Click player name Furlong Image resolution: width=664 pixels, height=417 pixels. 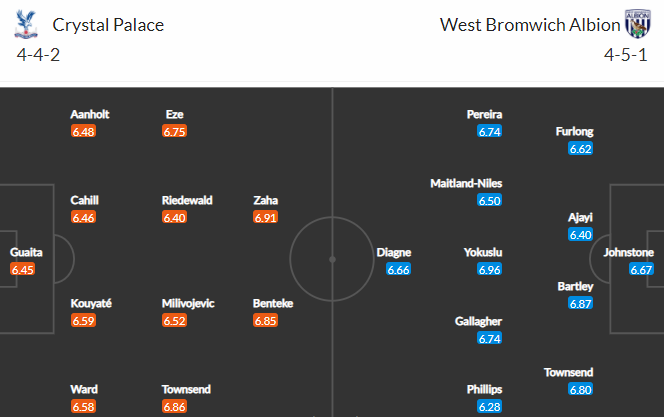575,132
